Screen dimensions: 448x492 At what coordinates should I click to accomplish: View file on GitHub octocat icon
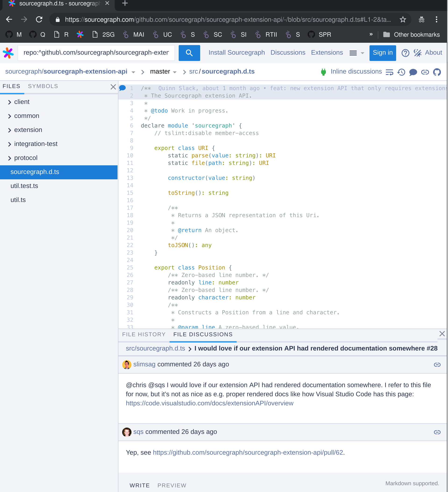pyautogui.click(x=437, y=72)
